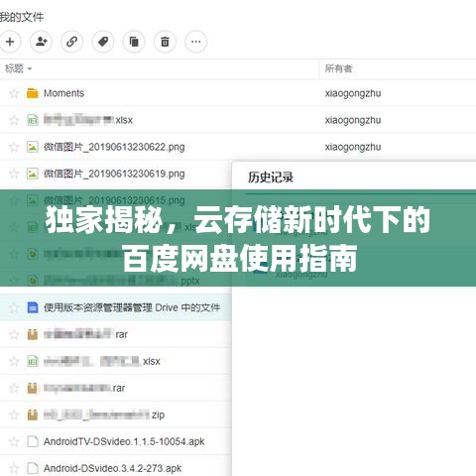The width and height of the screenshot is (476, 476).
Task: Click the plus create button in toolbar
Action: (10, 42)
